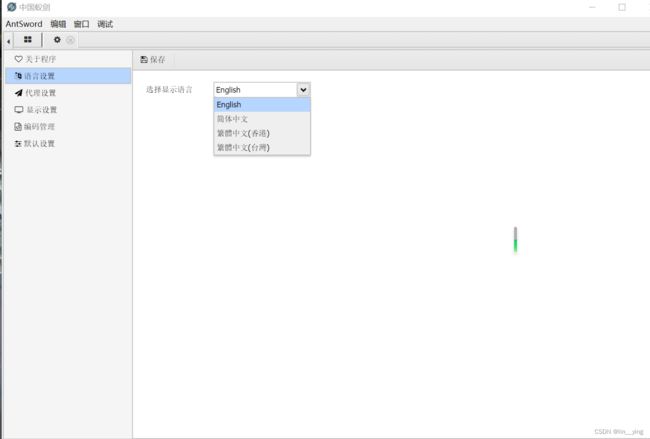Click the left arrow in the tab bar

(8, 41)
